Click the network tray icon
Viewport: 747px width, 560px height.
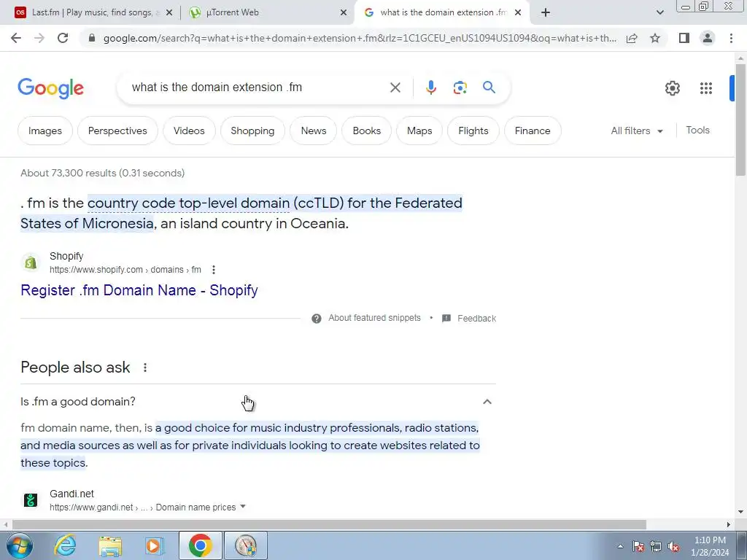coord(656,547)
